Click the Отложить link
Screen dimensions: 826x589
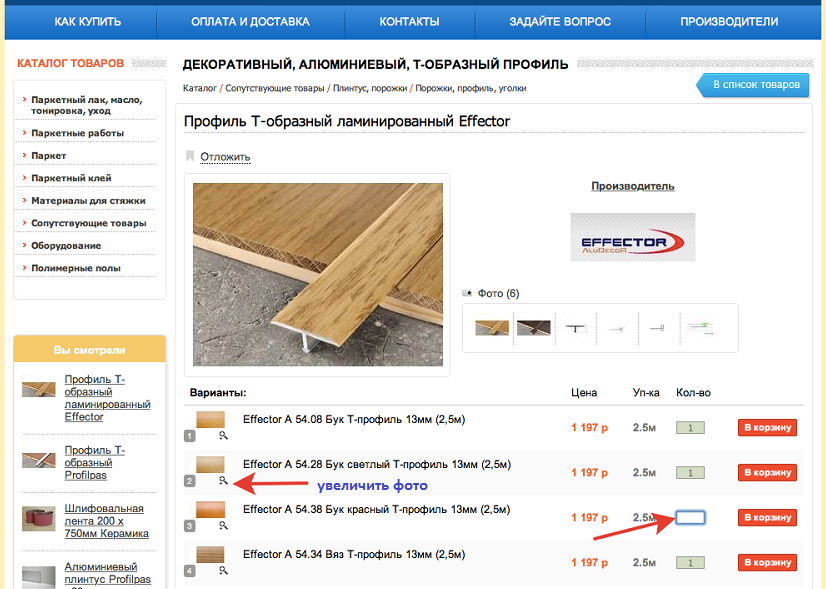[225, 157]
